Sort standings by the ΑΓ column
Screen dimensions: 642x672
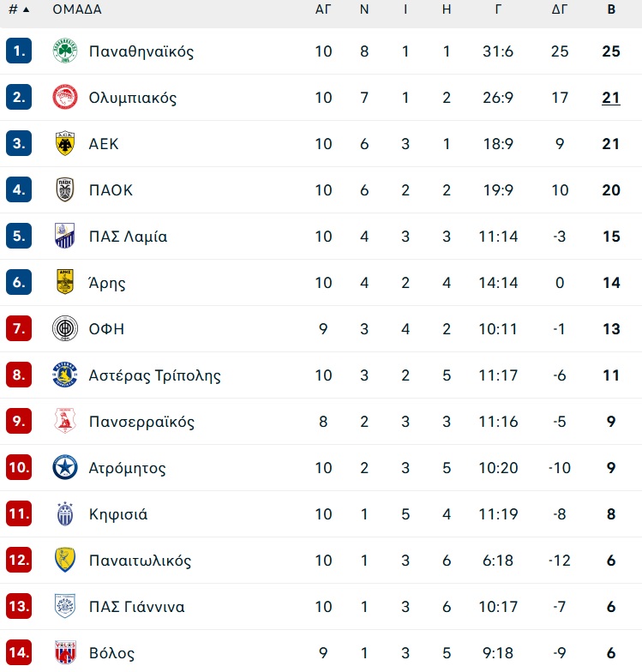click(323, 9)
